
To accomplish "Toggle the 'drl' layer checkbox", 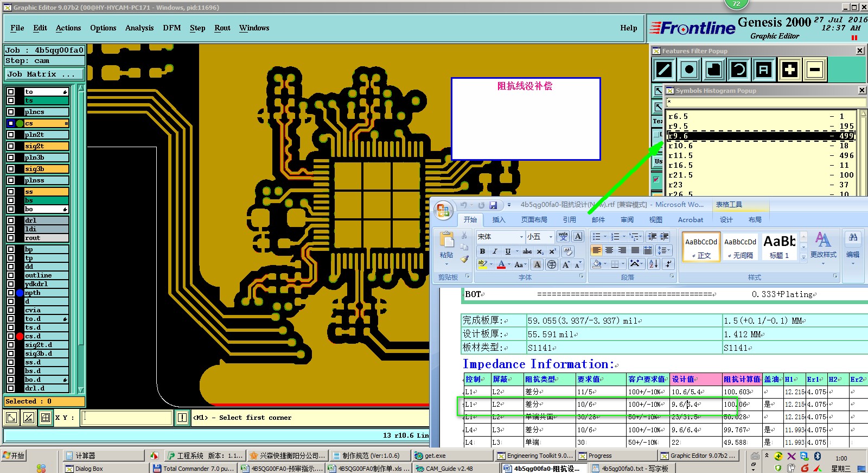I will tap(11, 220).
